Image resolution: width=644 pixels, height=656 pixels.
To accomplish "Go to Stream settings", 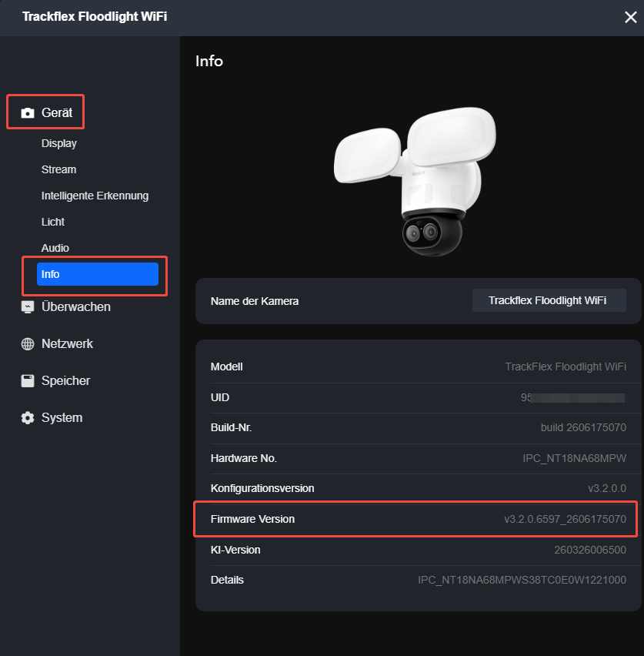I will click(x=58, y=169).
